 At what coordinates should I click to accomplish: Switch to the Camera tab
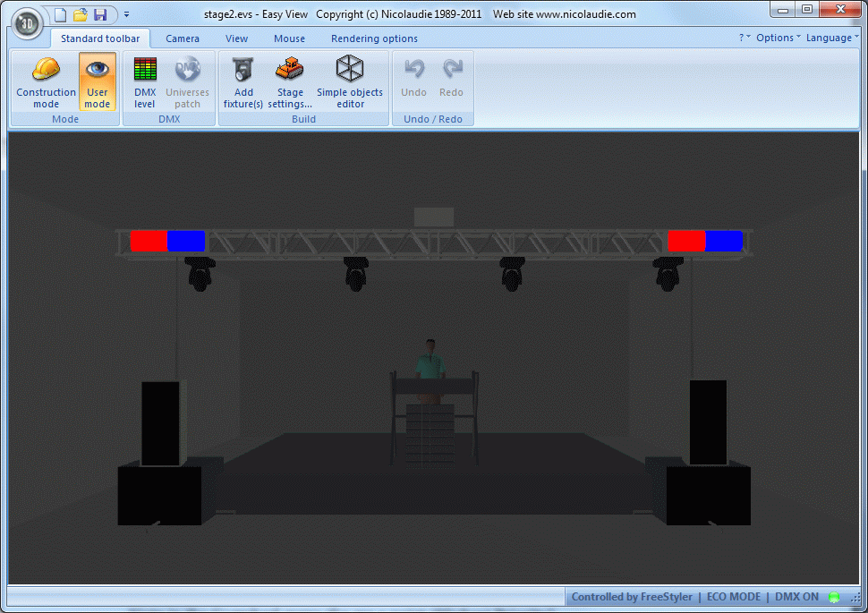coord(183,38)
